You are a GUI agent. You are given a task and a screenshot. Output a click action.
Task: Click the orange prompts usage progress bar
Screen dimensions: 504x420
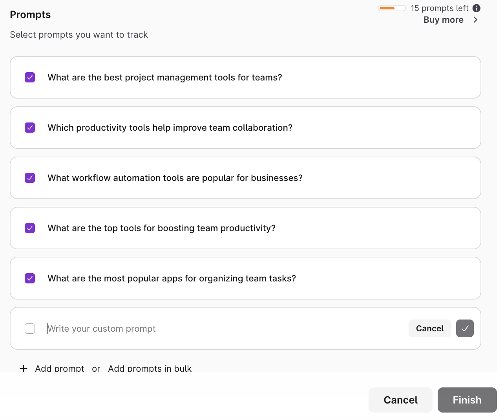pos(392,8)
